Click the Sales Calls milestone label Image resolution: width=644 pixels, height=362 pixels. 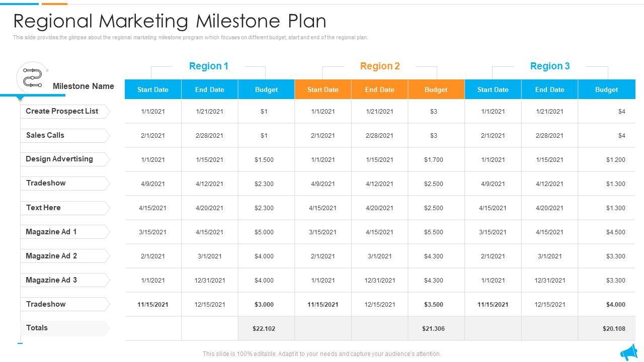[x=45, y=135]
